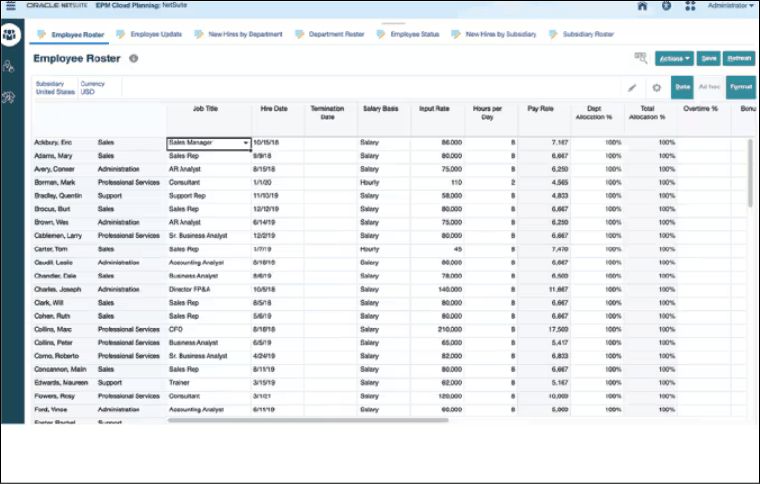Click the Subsidiary Roster tab icon
The height and width of the screenshot is (484, 760).
click(553, 34)
